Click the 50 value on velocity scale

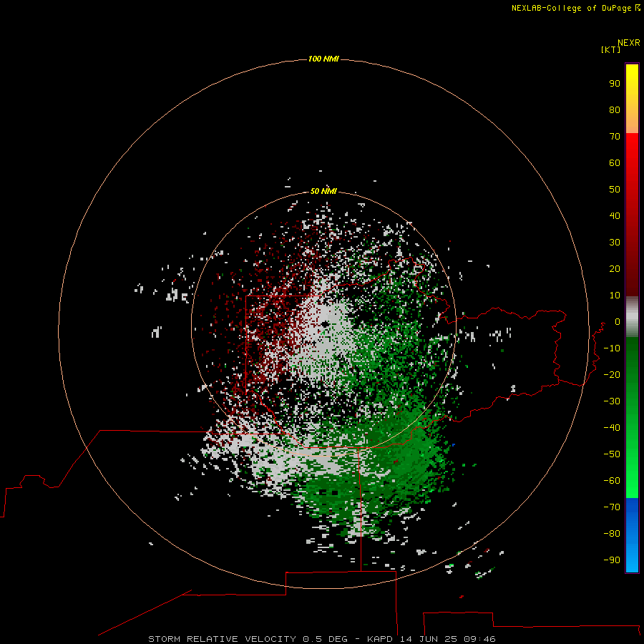click(x=615, y=190)
